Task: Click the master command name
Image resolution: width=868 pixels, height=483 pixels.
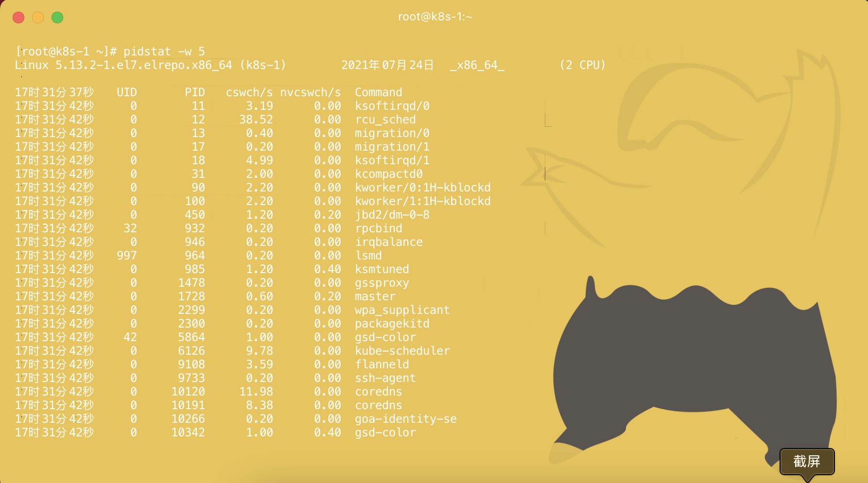Action: coord(375,296)
